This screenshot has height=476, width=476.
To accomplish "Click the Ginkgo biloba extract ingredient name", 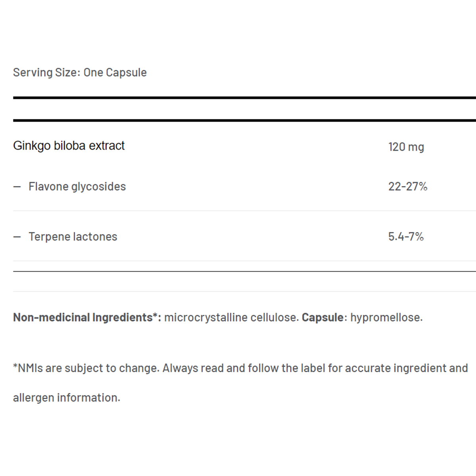I will [x=69, y=146].
